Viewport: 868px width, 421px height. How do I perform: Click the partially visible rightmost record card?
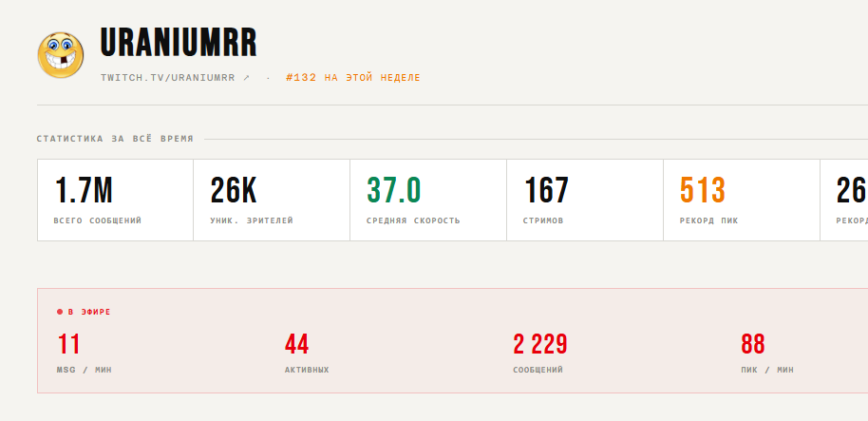844,200
